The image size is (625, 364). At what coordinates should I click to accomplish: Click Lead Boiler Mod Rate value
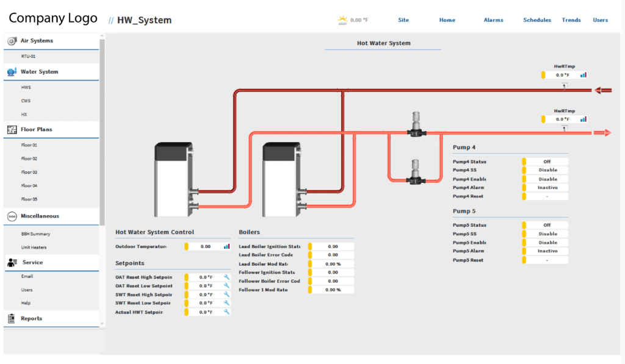[x=333, y=264]
